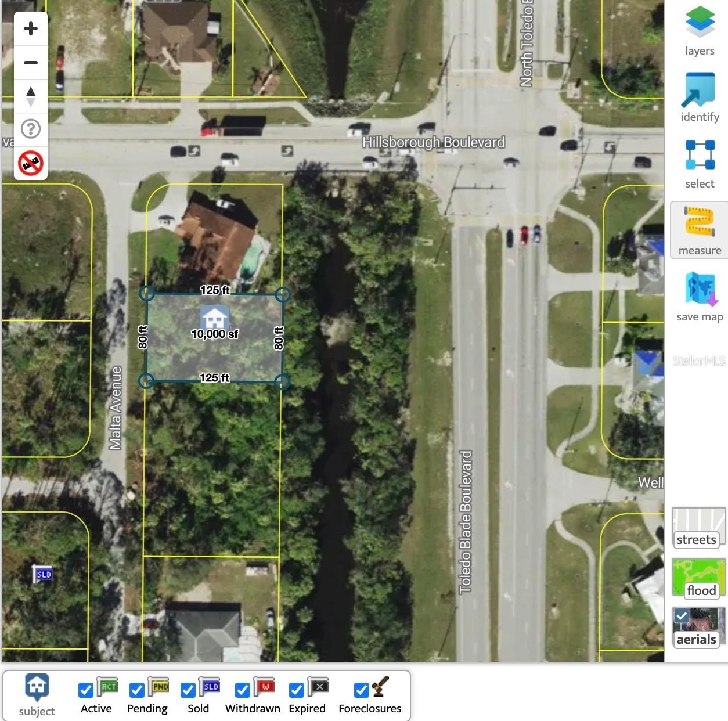Click the Active legend label
Screen dimensions: 728x721
click(96, 708)
